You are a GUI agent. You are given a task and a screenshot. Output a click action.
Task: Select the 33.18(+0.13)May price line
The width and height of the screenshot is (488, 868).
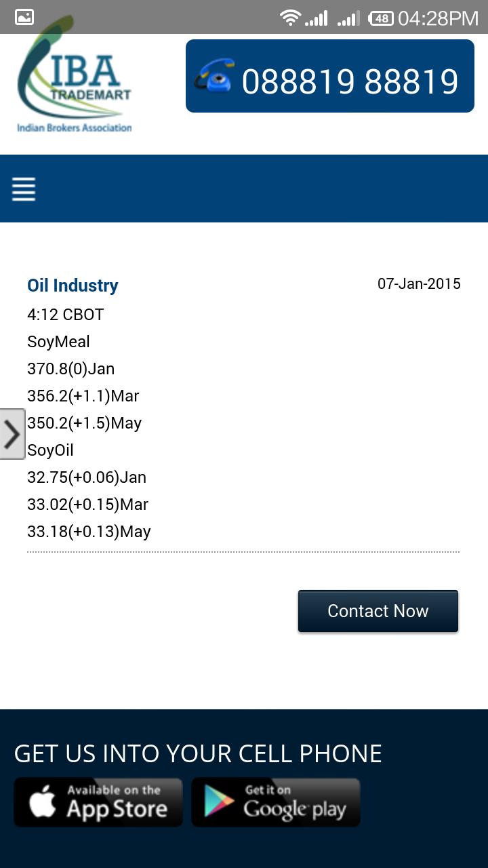[89, 532]
